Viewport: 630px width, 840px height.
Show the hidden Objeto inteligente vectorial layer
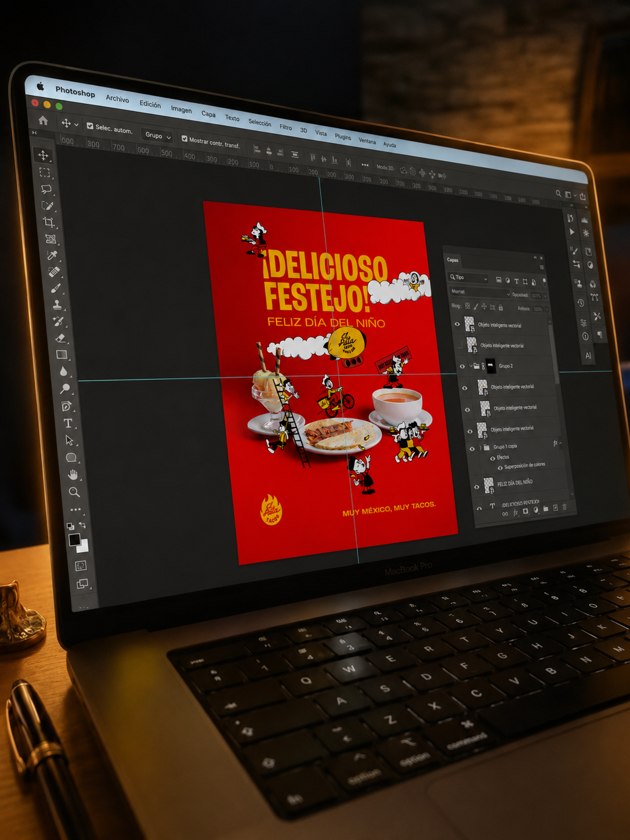point(460,345)
